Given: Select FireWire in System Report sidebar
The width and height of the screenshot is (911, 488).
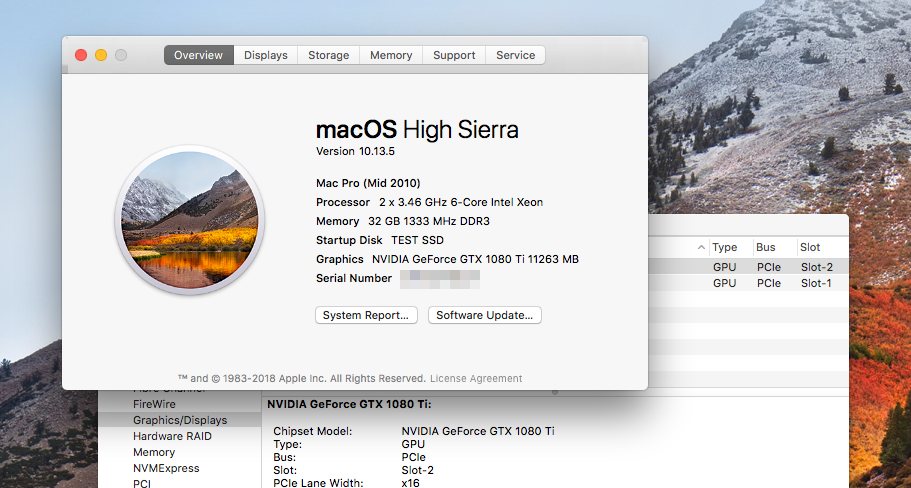Looking at the screenshot, I should [154, 404].
